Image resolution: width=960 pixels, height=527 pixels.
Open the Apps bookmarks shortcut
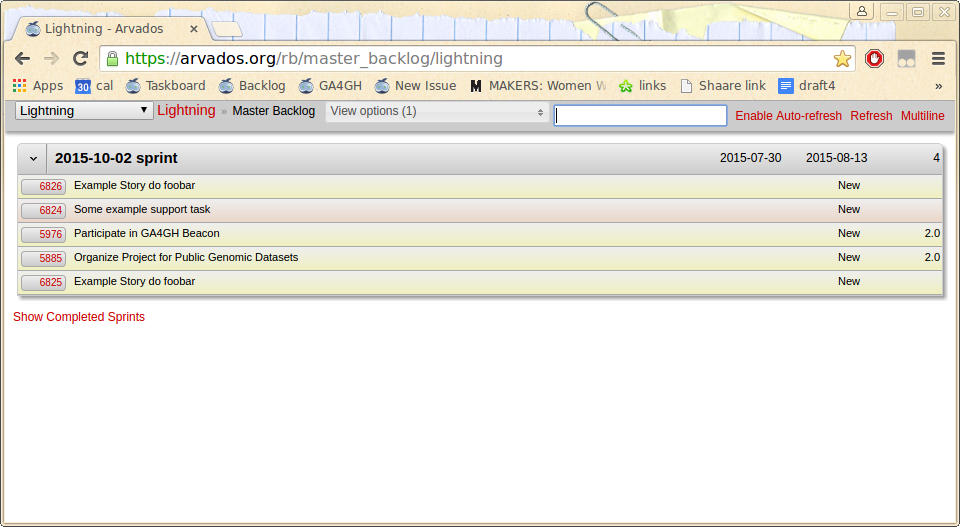(x=38, y=86)
